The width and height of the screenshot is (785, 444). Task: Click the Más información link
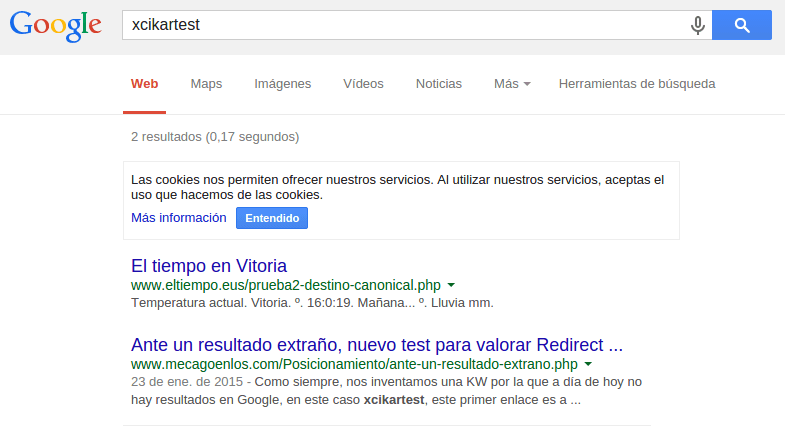coord(179,218)
